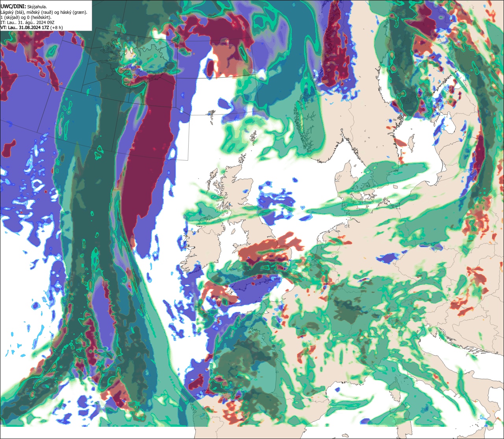Click the 'UWC/DINI: Skýjahula.' title text
The image size is (504, 439).
[24, 6]
